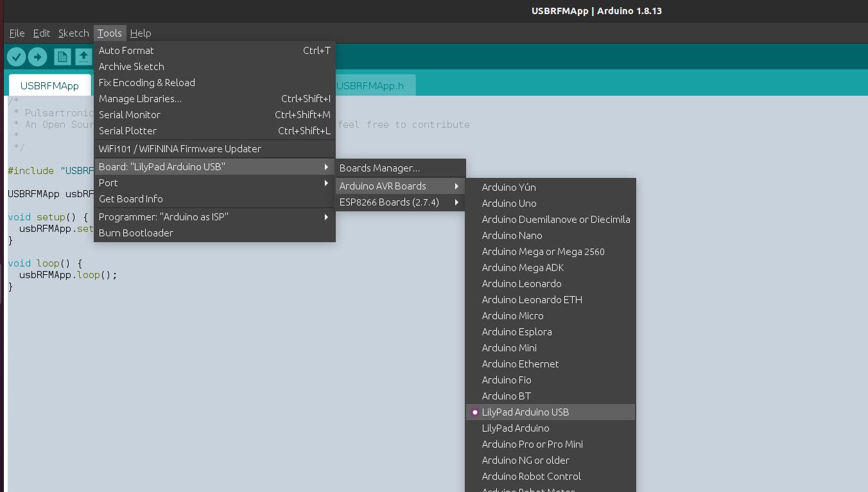Click the New sketch toolbar icon
The width and height of the screenshot is (868, 492).
(62, 57)
